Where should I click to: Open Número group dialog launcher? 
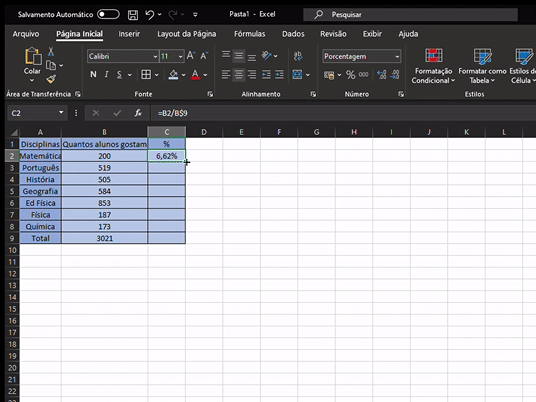tap(401, 94)
